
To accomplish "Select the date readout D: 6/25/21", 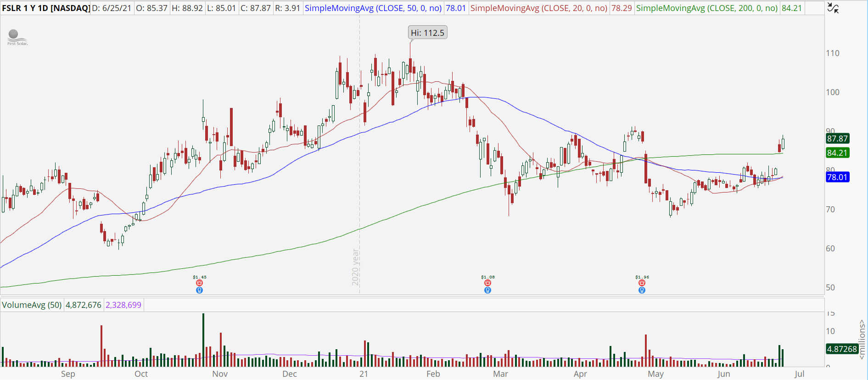I will (x=112, y=8).
